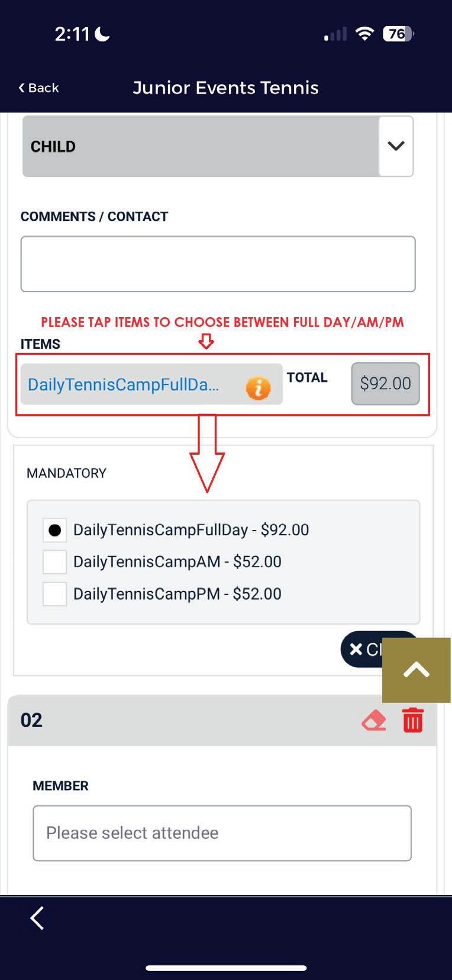This screenshot has width=452, height=980.
Task: Tap the cellular signal bars icon
Action: click(335, 35)
